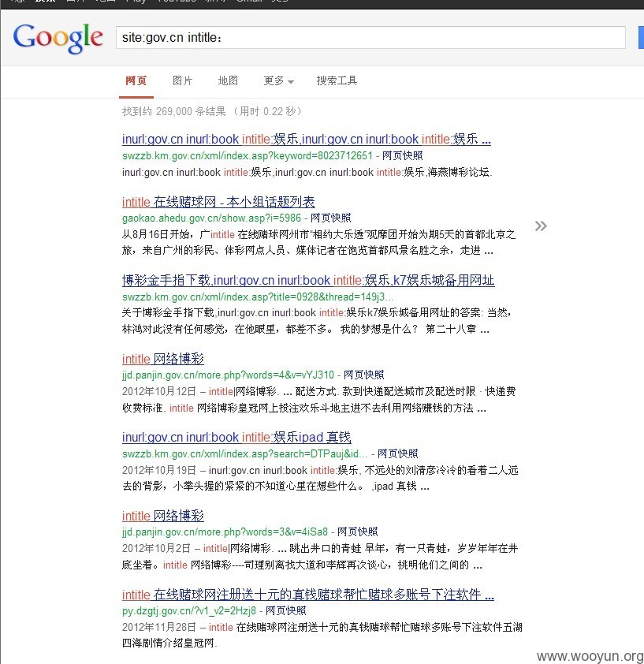Click the blue search button edge
This screenshot has width=644, height=664.
(641, 37)
